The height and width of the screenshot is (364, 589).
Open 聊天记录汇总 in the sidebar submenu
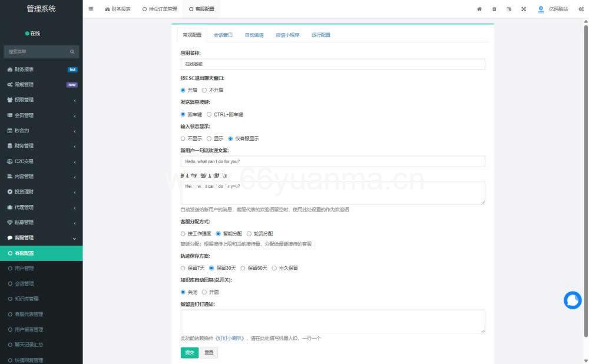28,345
